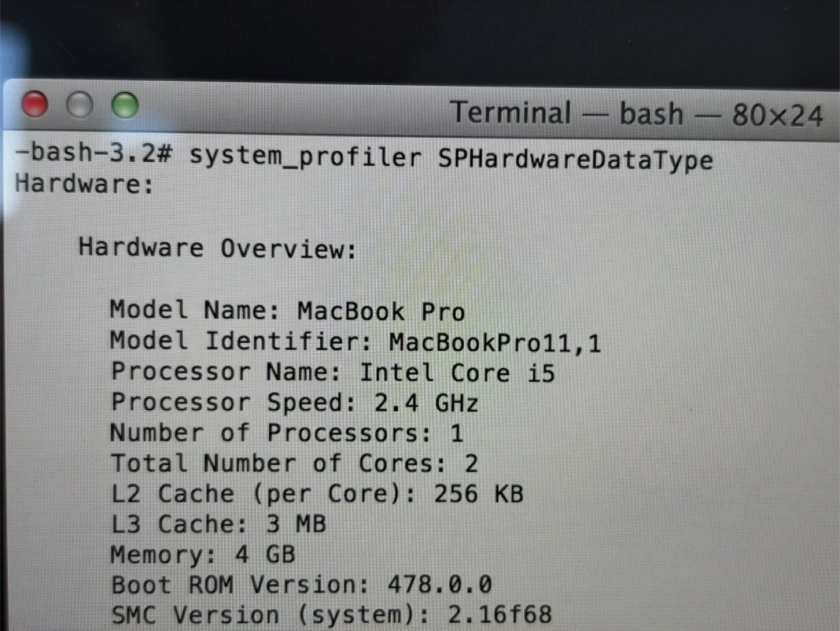
Task: Click the 'Memory: 4 GB' line
Action: [x=202, y=555]
